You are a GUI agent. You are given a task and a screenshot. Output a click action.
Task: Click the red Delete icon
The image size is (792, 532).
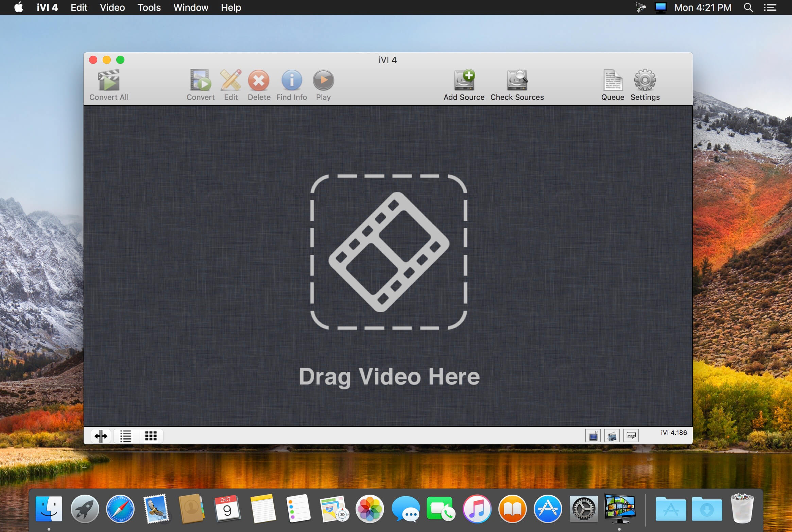259,81
